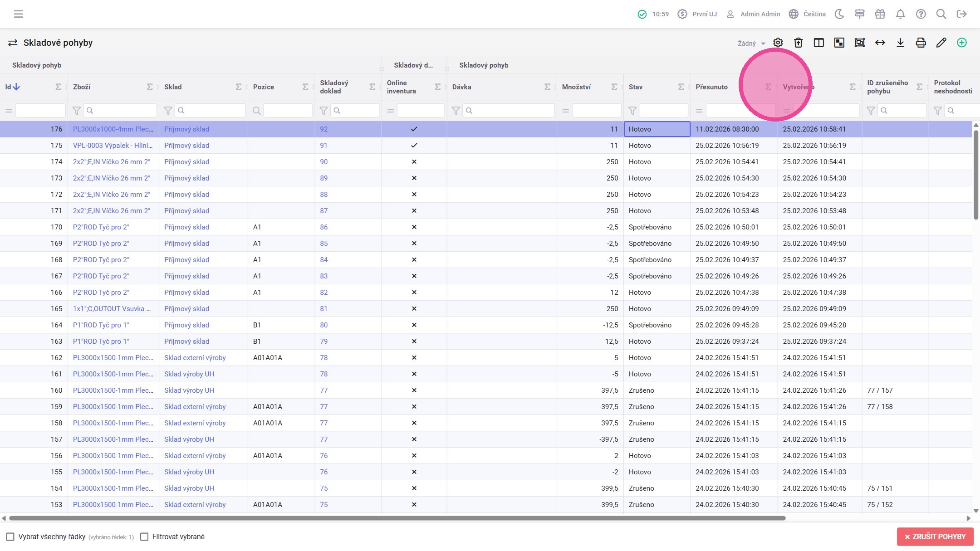Open the Zboží column filter funnel
The height and width of the screenshot is (551, 980).
pyautogui.click(x=77, y=111)
